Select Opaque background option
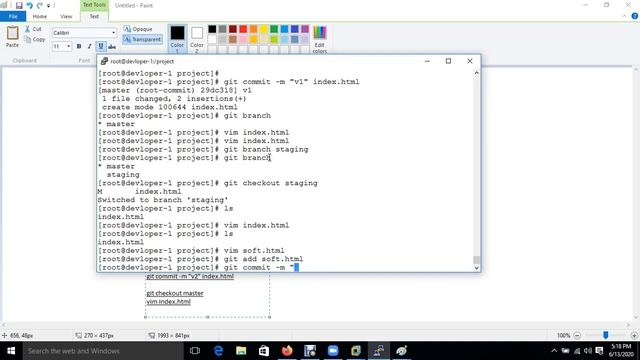640x360 pixels. [138, 29]
